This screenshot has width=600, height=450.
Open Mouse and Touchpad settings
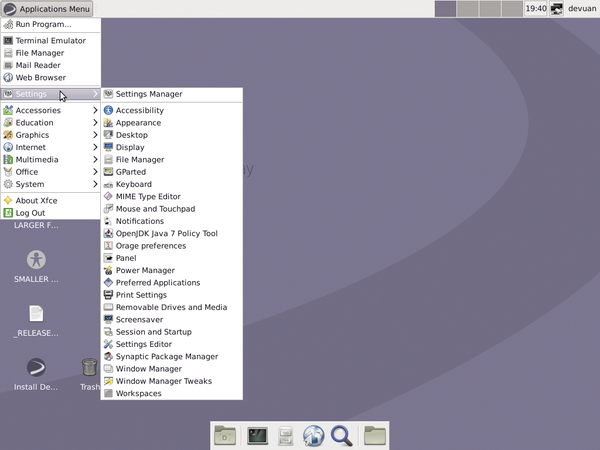[172, 209]
